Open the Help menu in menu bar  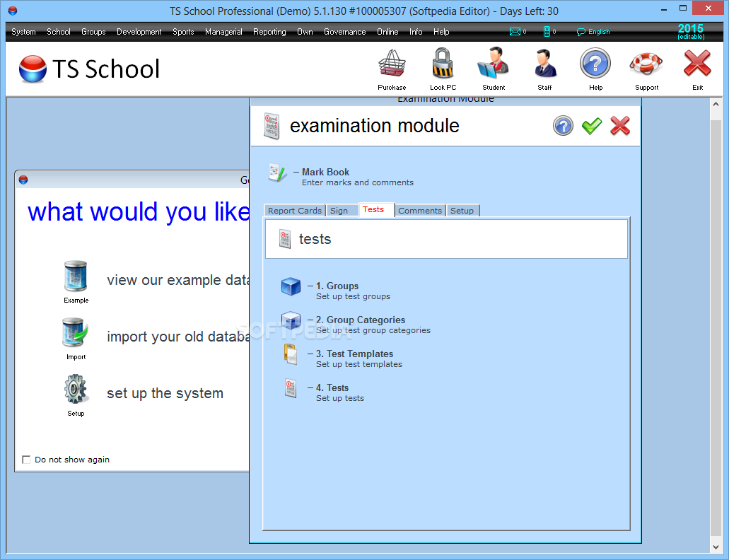441,32
